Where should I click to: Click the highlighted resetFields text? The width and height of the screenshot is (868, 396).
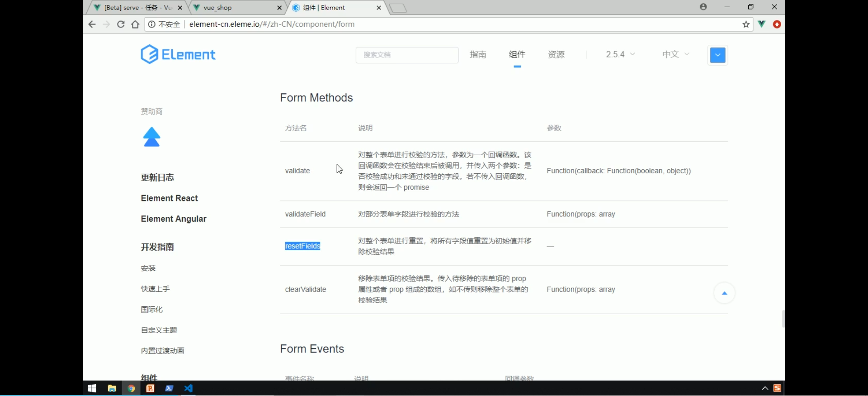(x=302, y=246)
